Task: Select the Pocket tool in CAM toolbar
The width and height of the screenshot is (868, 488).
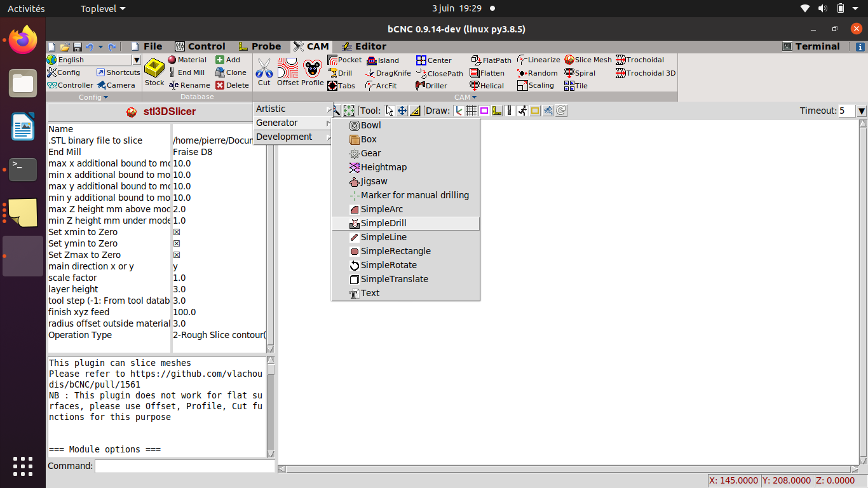Action: [x=344, y=60]
